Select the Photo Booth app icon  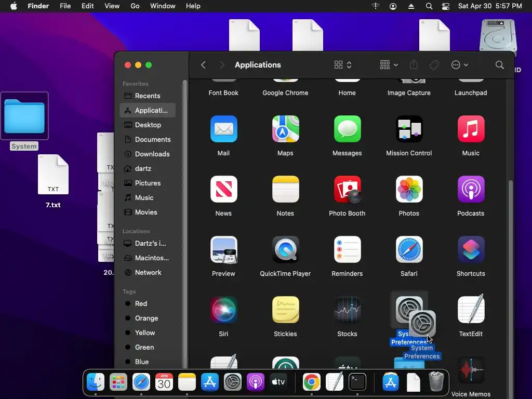pyautogui.click(x=347, y=189)
